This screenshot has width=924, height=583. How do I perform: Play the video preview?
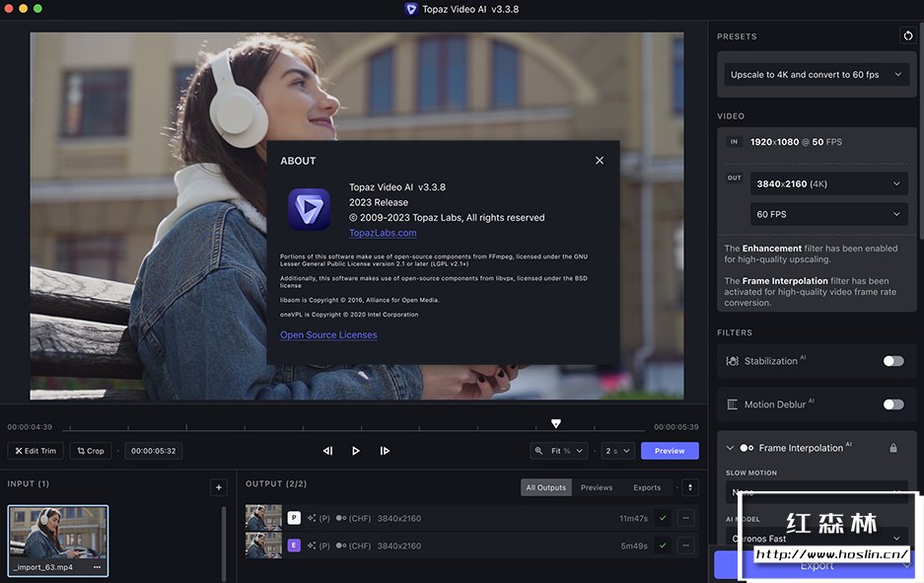[x=356, y=451]
